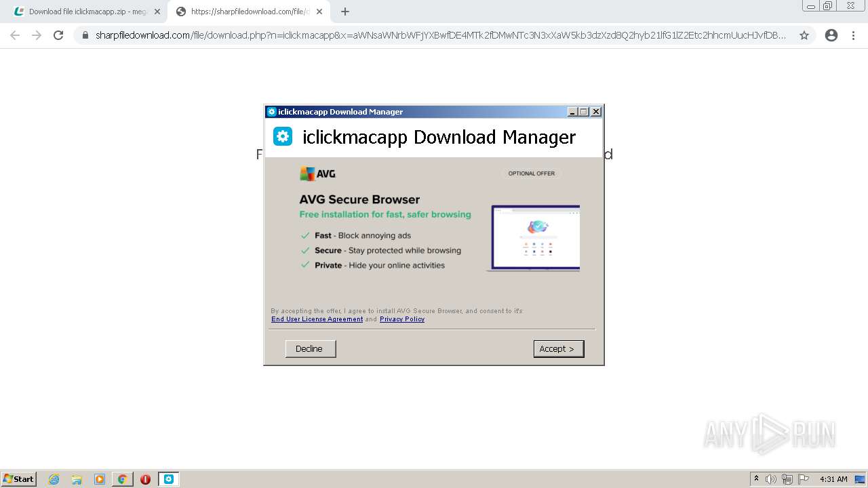Reload the current page
868x488 pixels.
tap(58, 35)
